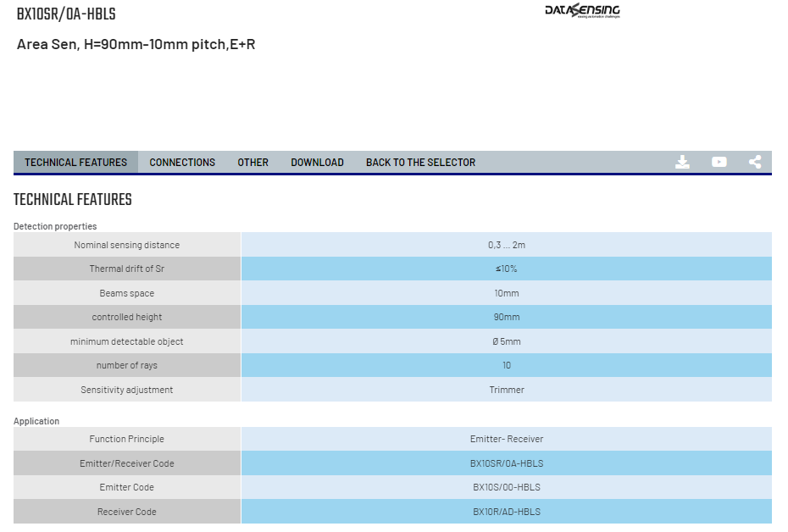Viewport: 788px width, 532px height.
Task: Click the 'Function Principle' label
Action: pyautogui.click(x=127, y=439)
